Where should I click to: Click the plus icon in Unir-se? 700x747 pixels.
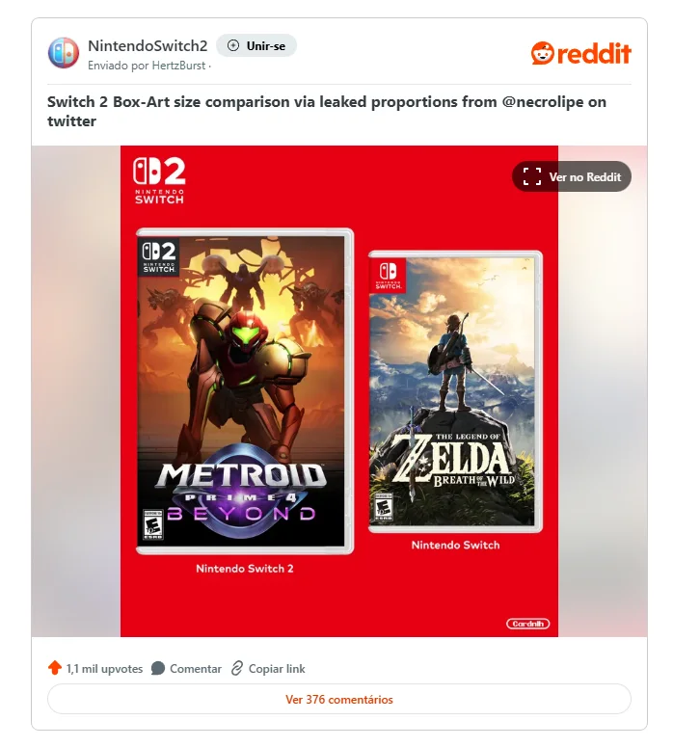233,45
